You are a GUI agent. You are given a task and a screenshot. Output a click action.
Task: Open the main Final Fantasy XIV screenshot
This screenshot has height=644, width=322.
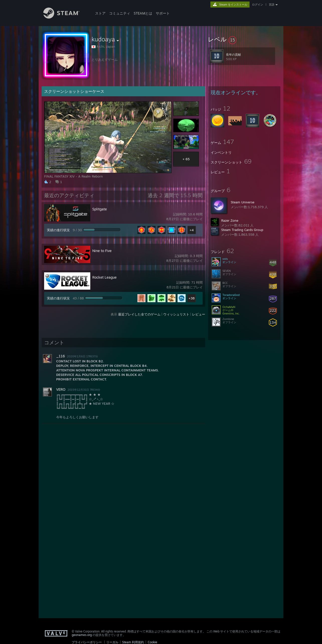click(108, 137)
